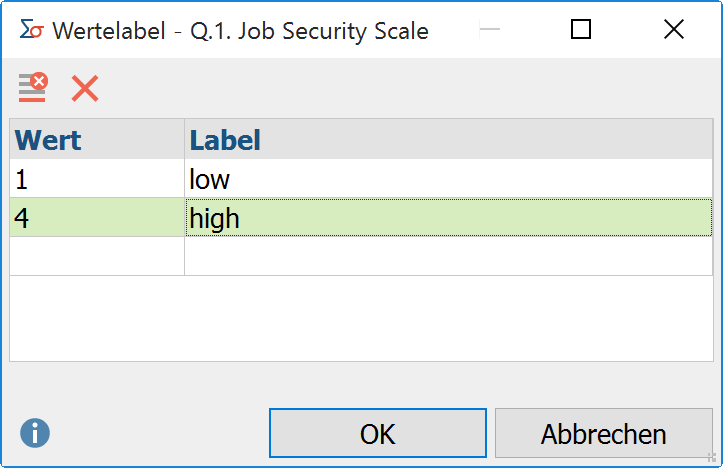Maximize the Wertelabel dialog window
Viewport: 723px width, 468px height.
pos(581,30)
